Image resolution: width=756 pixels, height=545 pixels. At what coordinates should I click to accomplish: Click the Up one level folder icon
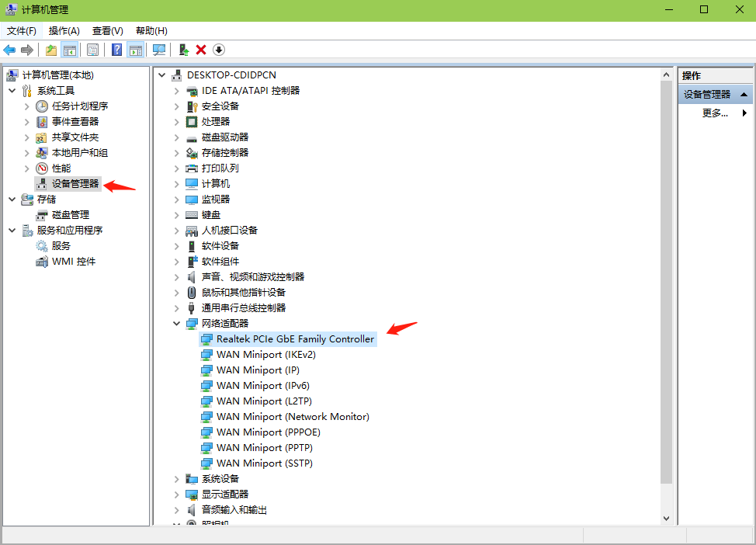click(x=51, y=50)
